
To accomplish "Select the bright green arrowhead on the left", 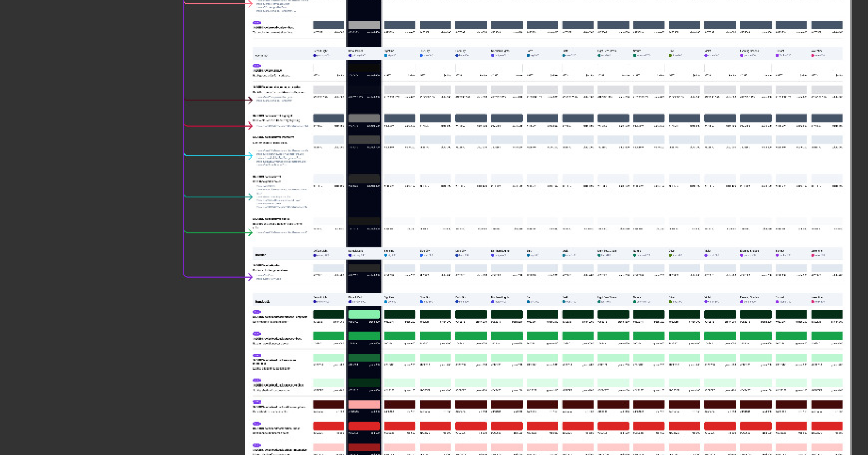I will pyautogui.click(x=250, y=233).
